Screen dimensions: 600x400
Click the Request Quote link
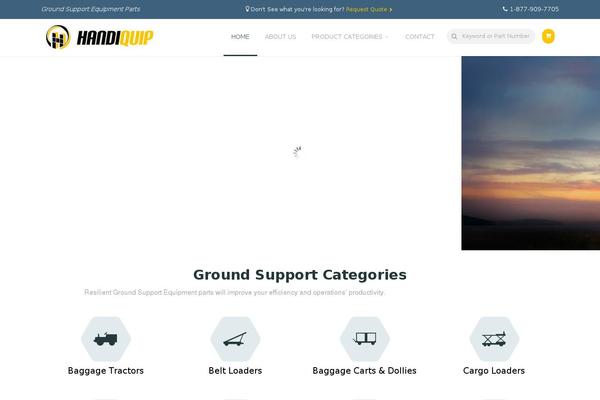click(369, 9)
